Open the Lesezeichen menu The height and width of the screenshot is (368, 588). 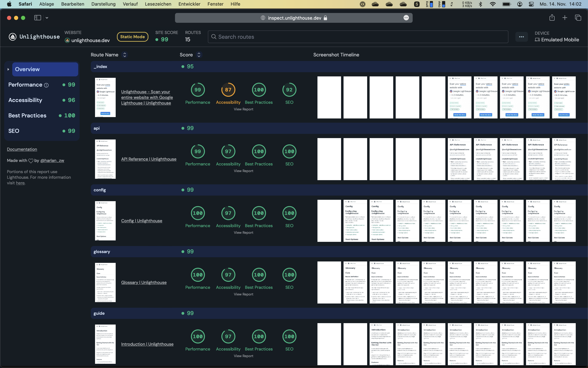(158, 4)
